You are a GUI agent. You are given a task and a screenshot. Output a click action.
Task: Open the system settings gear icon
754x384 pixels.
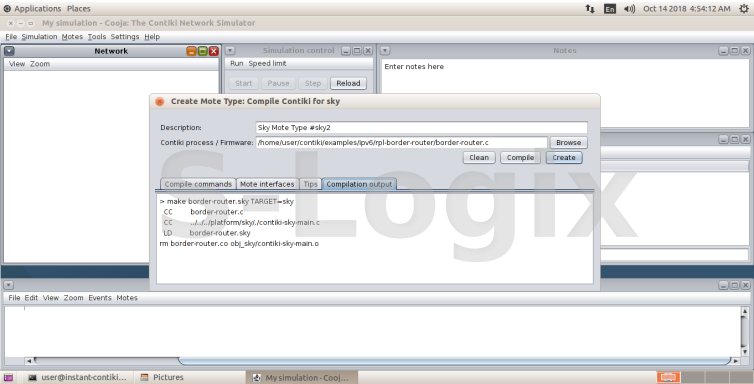point(744,9)
